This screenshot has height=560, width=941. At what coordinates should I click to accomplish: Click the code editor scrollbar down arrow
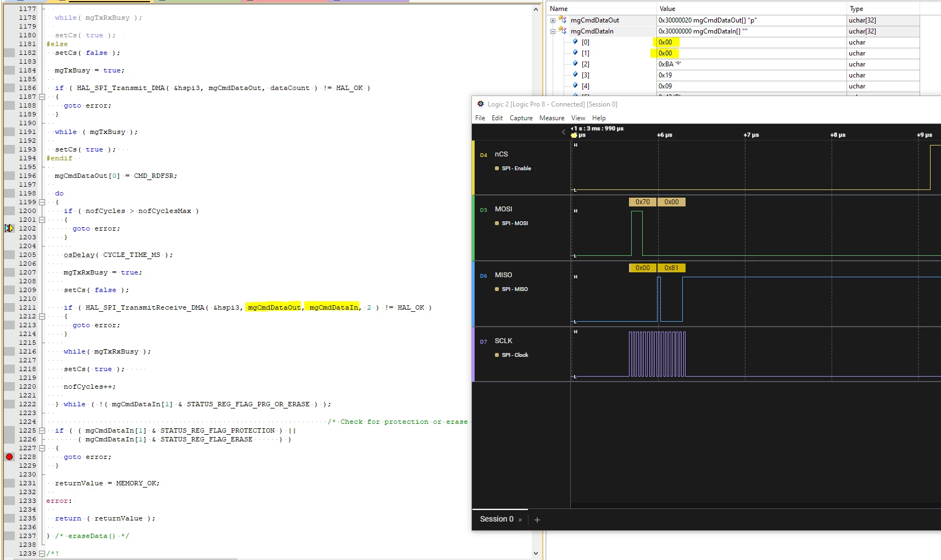coord(536,553)
